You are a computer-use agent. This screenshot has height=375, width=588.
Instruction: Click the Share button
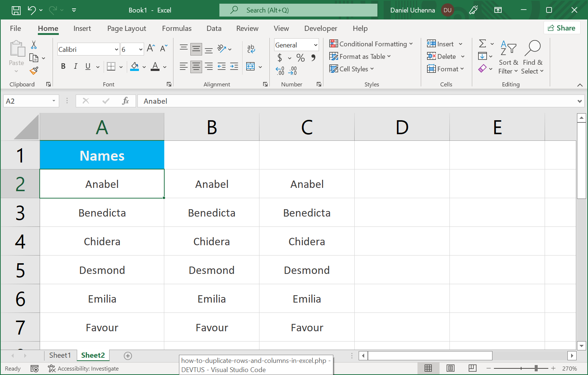(562, 28)
